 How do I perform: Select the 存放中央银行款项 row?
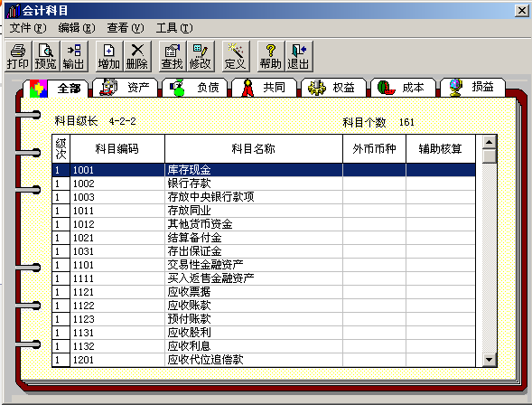[264, 197]
